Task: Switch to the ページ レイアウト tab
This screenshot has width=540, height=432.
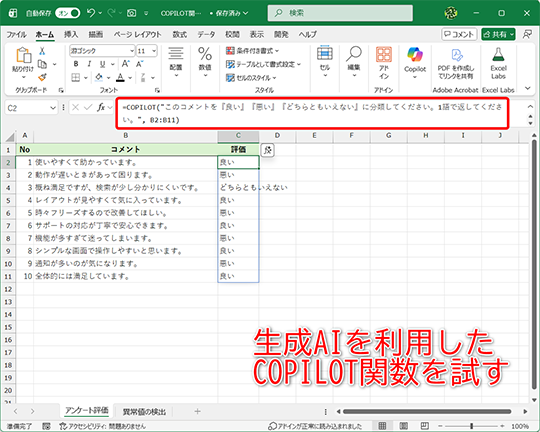Action: pos(137,34)
